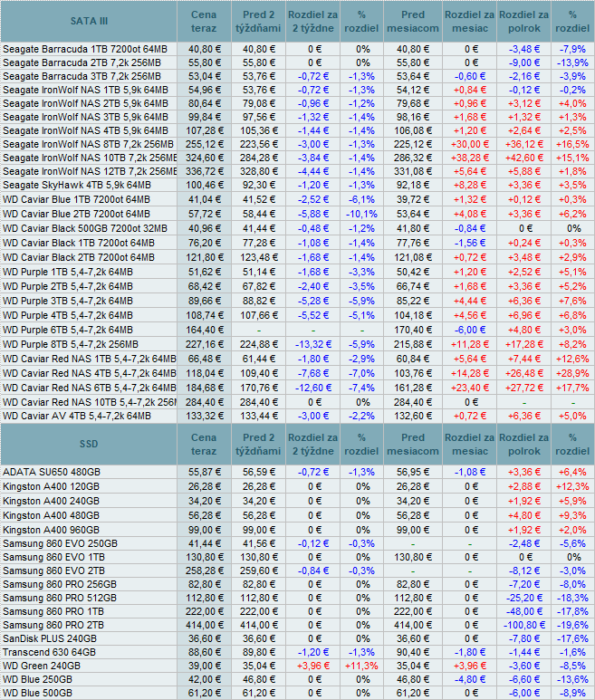Click current price 255,12 € of IronWolf 8TB
The image size is (595, 700).
click(205, 144)
